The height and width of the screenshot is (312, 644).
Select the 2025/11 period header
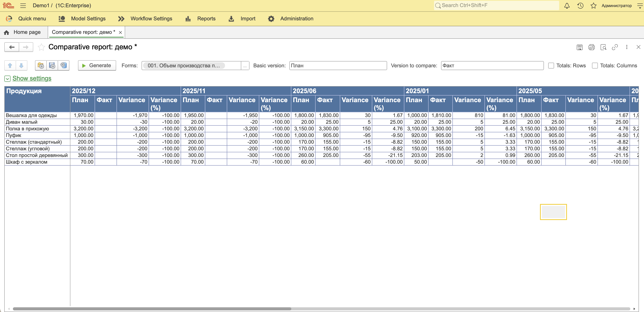point(236,91)
